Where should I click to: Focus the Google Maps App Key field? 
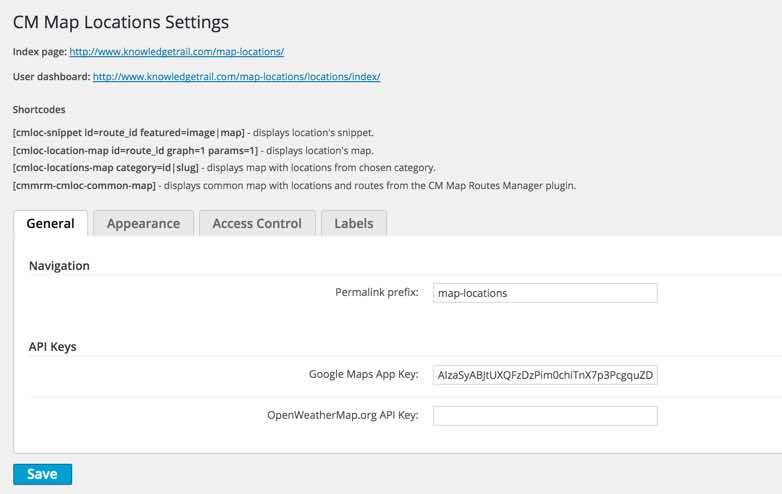click(x=545, y=375)
